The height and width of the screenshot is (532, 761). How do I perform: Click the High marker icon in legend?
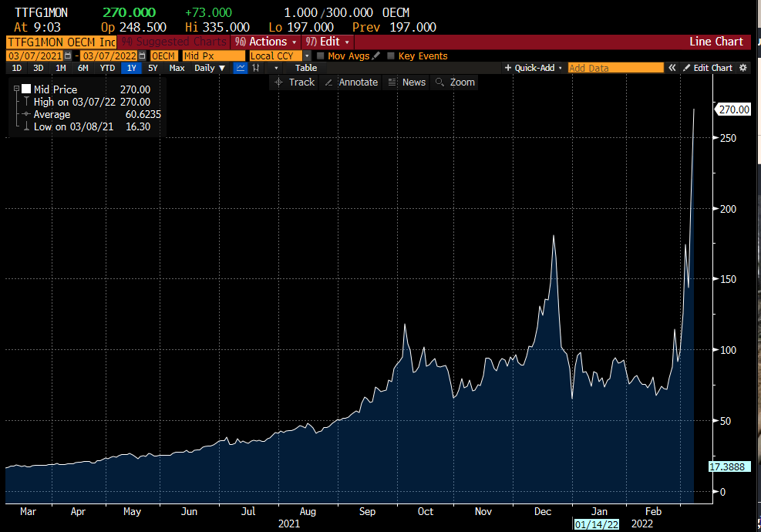26,102
